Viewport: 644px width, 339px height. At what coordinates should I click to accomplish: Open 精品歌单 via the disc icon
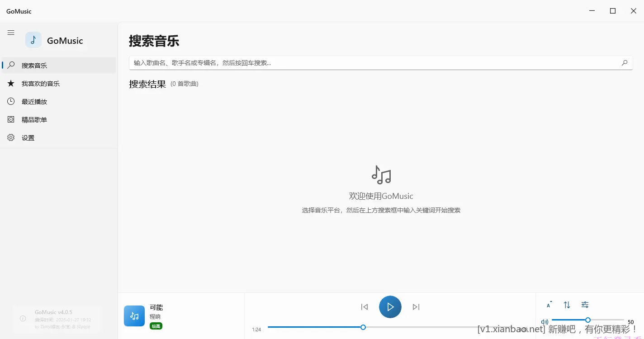(x=11, y=119)
